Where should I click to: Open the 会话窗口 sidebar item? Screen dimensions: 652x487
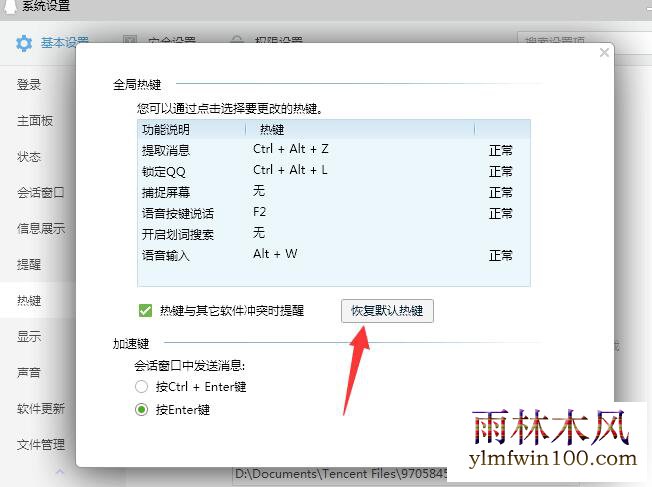click(41, 193)
